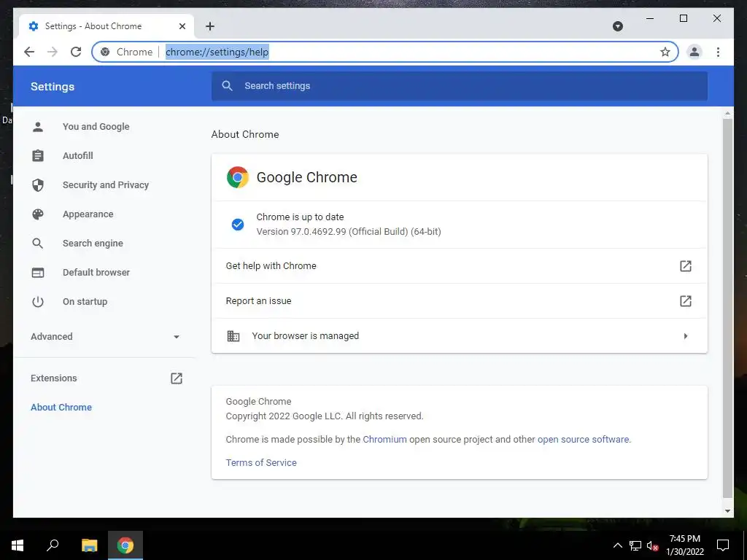Reload the current page
The image size is (747, 560).
[76, 52]
